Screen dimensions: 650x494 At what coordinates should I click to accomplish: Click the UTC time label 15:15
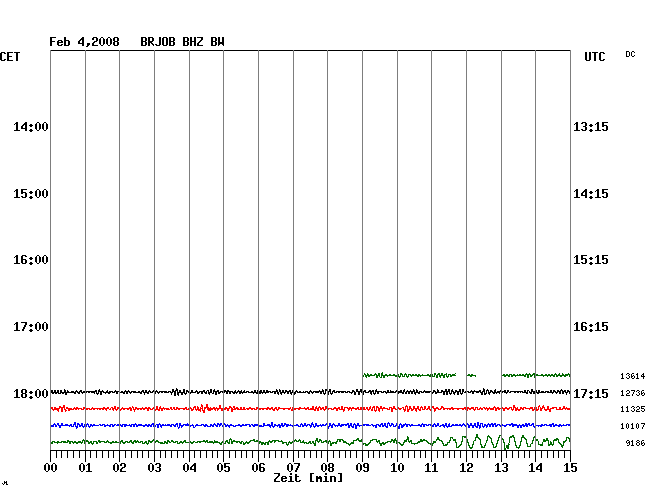591,260
